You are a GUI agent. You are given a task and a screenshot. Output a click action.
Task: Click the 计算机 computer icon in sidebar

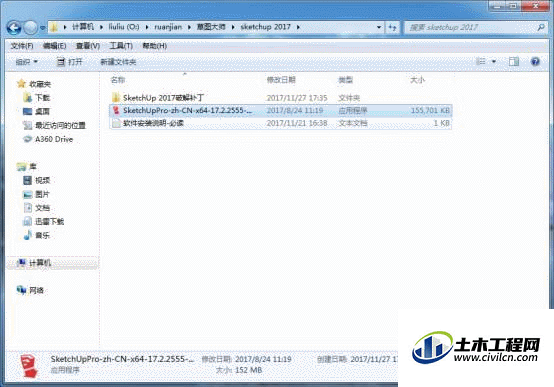(22, 263)
